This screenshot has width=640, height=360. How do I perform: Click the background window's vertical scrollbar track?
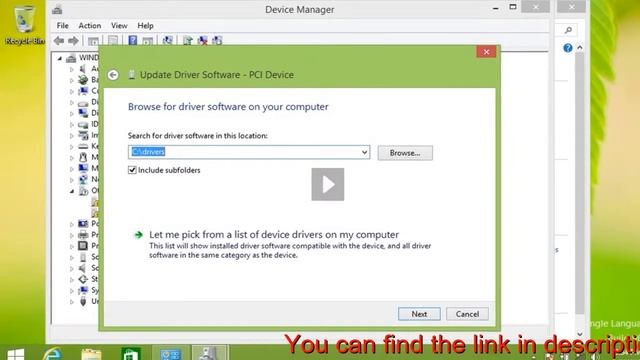point(580,184)
